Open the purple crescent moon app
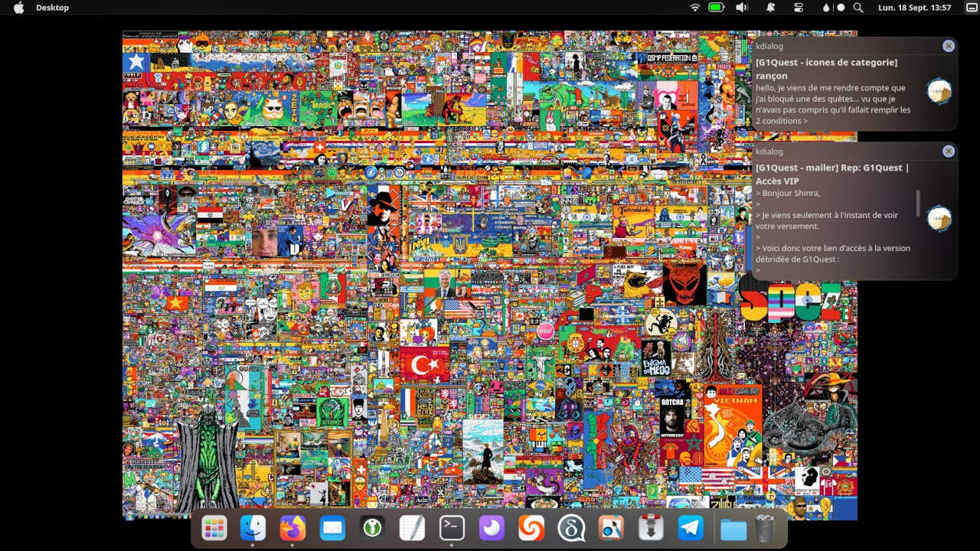The height and width of the screenshot is (551, 980). point(492,528)
